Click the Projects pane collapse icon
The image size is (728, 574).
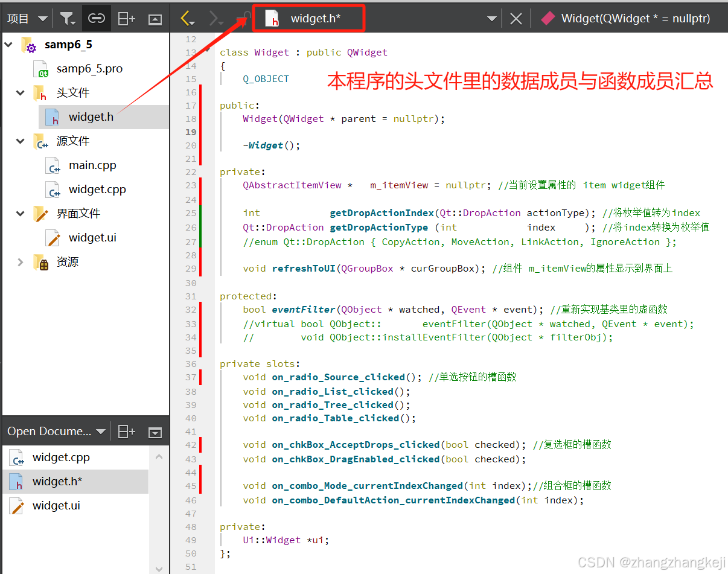pos(155,19)
